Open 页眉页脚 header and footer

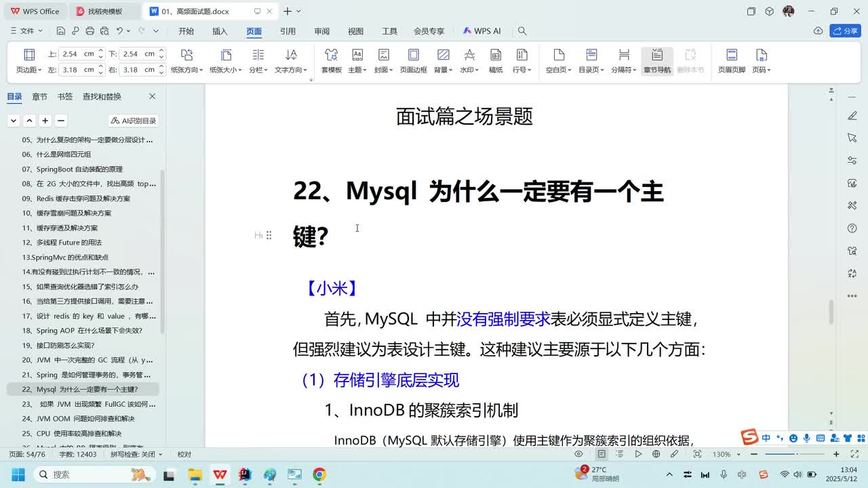pos(731,61)
